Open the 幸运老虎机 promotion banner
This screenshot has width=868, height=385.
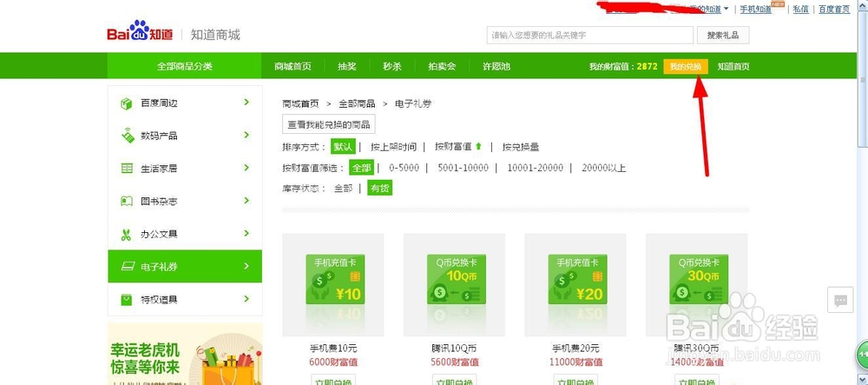[x=185, y=354]
